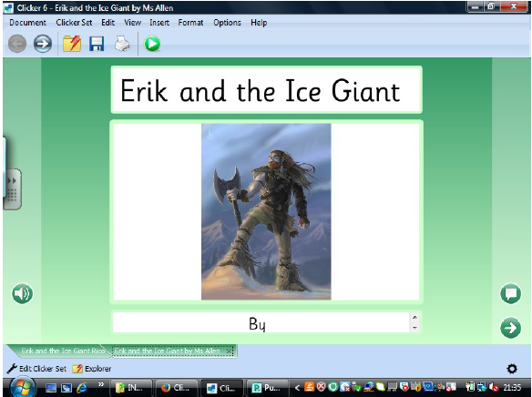Viewport: 532px width, 397px height.
Task: Expand the side panel handle with arrows
Action: click(x=13, y=189)
